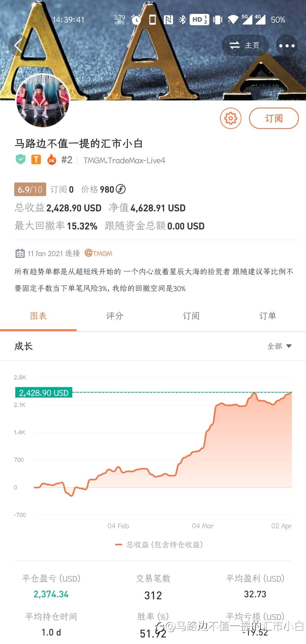Tap the price coin icon next to 980

121,189
